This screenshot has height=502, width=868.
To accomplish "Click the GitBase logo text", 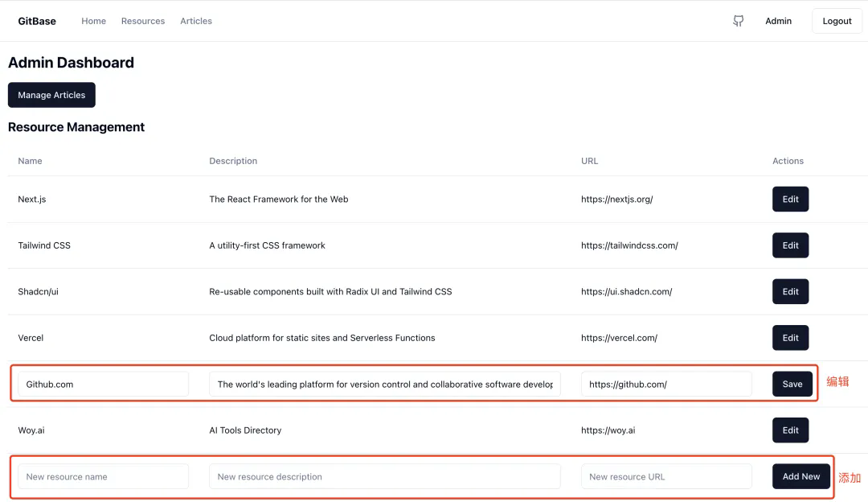I will click(x=37, y=21).
